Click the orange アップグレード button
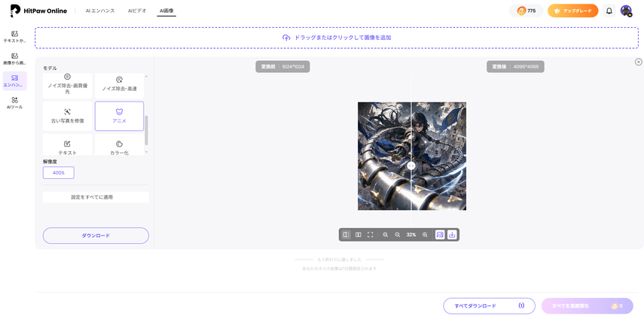644x319 pixels. 572,11
